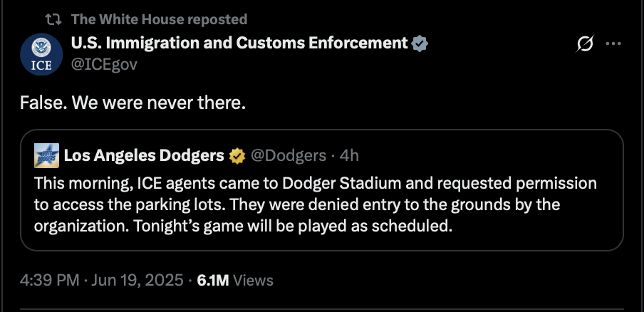Click the "4:39 PM" time of the tweet
The height and width of the screenshot is (312, 644).
coord(49,281)
